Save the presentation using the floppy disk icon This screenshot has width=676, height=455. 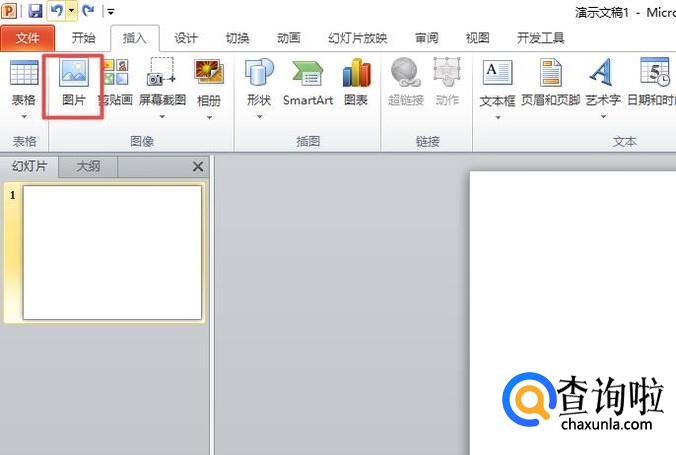pos(35,11)
